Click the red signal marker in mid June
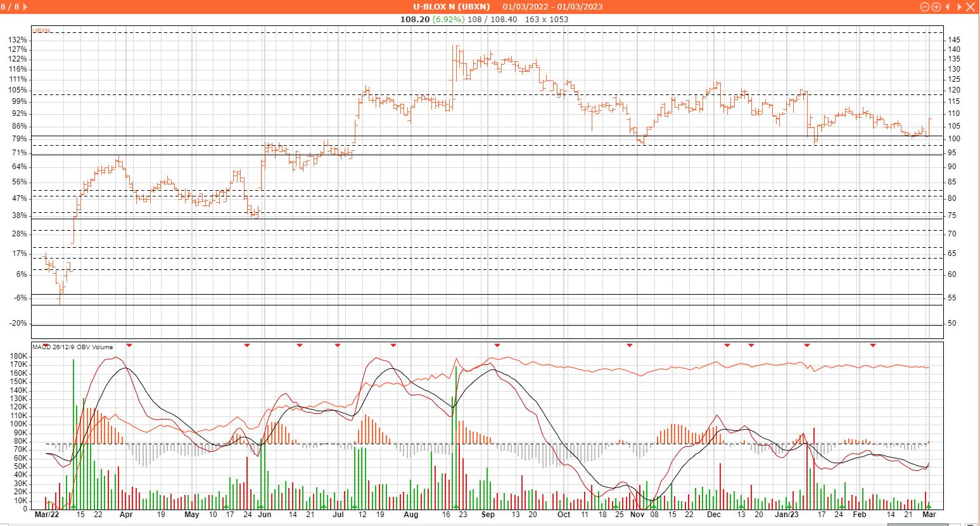Image resolution: width=980 pixels, height=526 pixels. point(300,345)
